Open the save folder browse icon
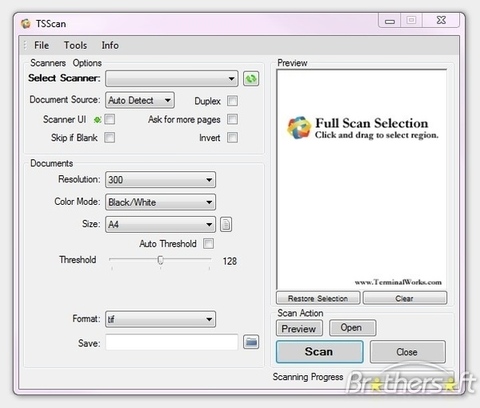The image size is (480, 408). click(x=251, y=342)
